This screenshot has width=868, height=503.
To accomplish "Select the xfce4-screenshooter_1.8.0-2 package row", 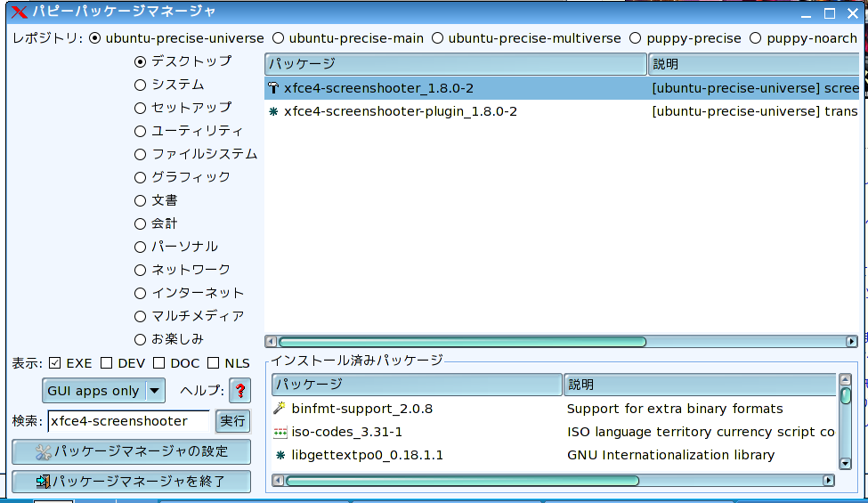I will coord(562,88).
